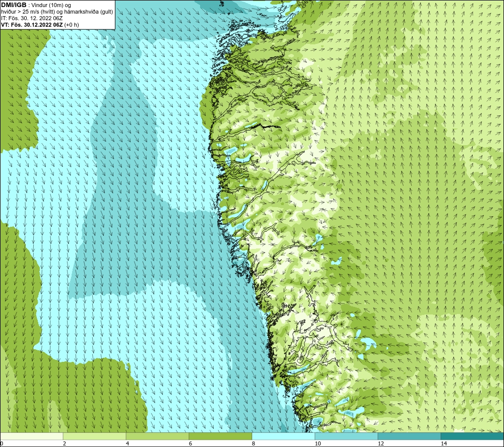Image resolution: width=504 pixels, height=447 pixels.
Task: Click the legend scale label '8'
Action: [x=254, y=443]
